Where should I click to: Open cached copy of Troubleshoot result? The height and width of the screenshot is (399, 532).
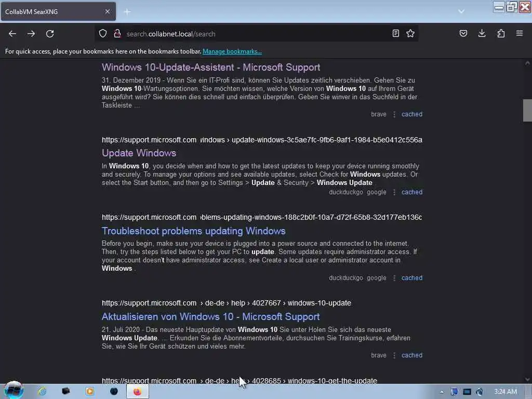[x=412, y=278]
